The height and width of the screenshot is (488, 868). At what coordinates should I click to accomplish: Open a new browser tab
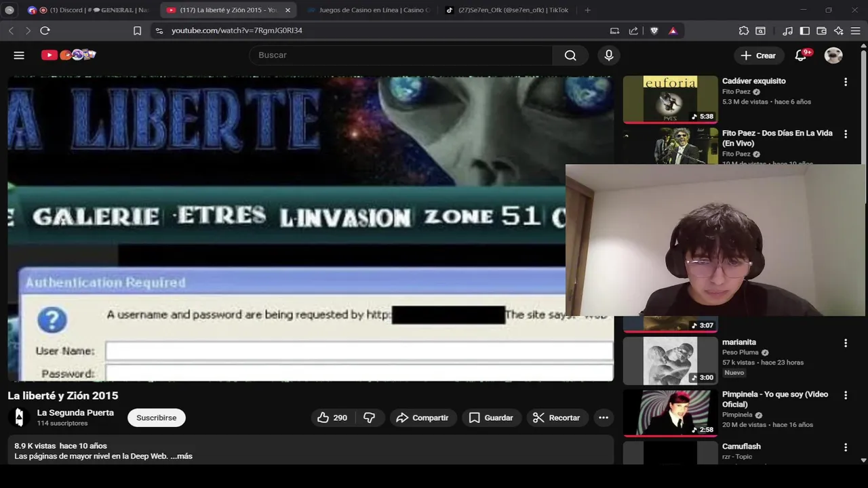point(587,10)
